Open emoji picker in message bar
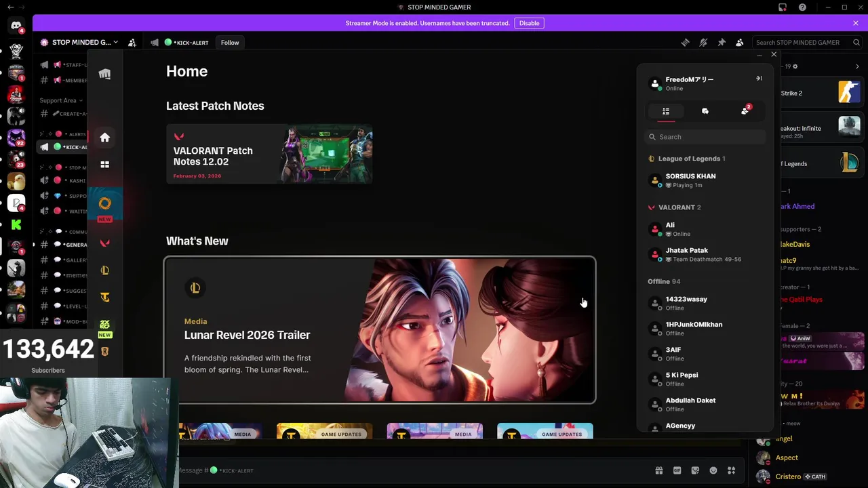The width and height of the screenshot is (868, 488). (x=713, y=470)
